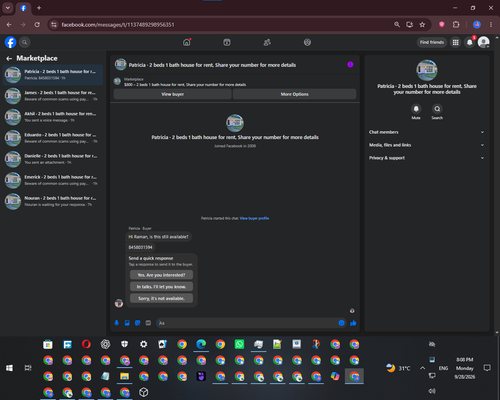Choose a GIF from the GIF icon
Image resolution: width=500 pixels, height=400 pixels.
click(x=148, y=323)
